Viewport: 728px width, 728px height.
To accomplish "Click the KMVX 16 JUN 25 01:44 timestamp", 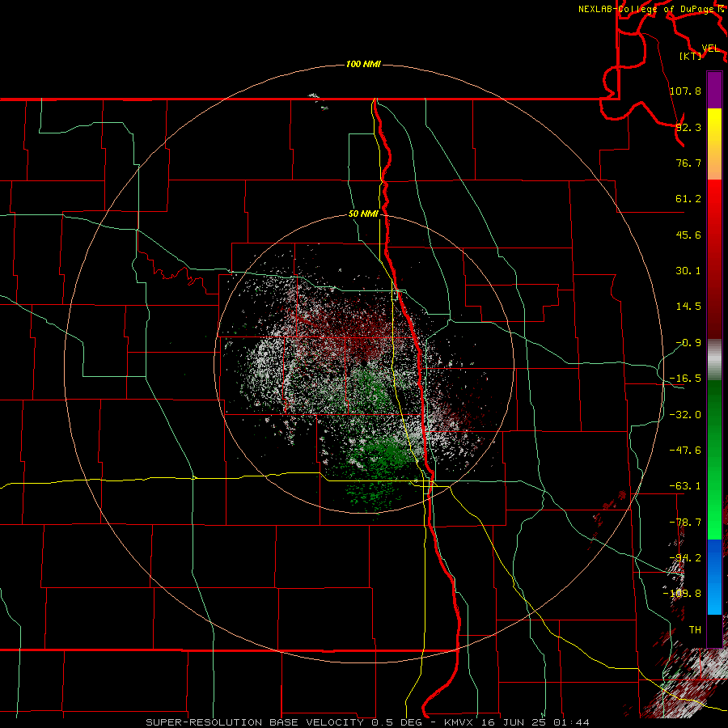I will 517,722.
